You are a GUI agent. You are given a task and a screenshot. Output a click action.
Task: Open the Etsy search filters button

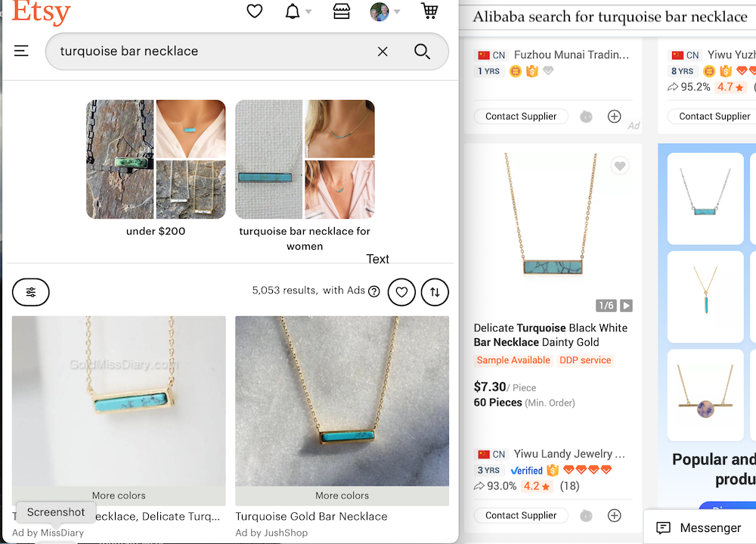31,292
